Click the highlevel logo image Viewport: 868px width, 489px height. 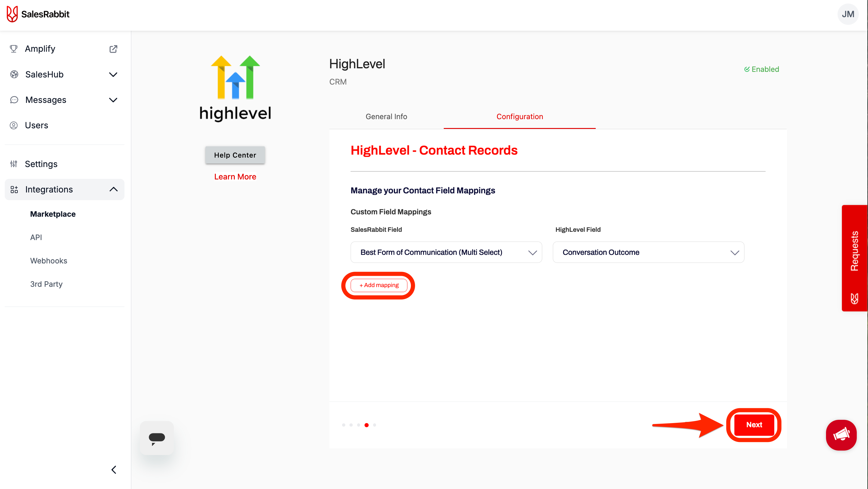click(235, 88)
